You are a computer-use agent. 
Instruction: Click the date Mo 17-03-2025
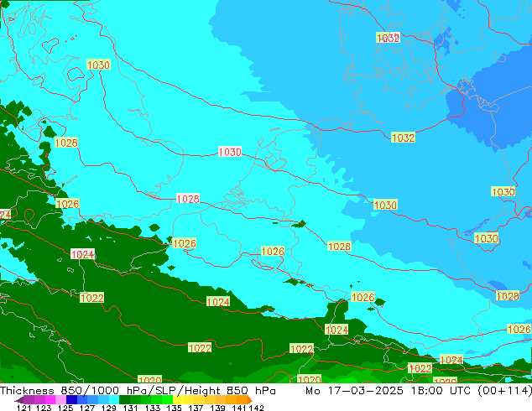point(354,391)
